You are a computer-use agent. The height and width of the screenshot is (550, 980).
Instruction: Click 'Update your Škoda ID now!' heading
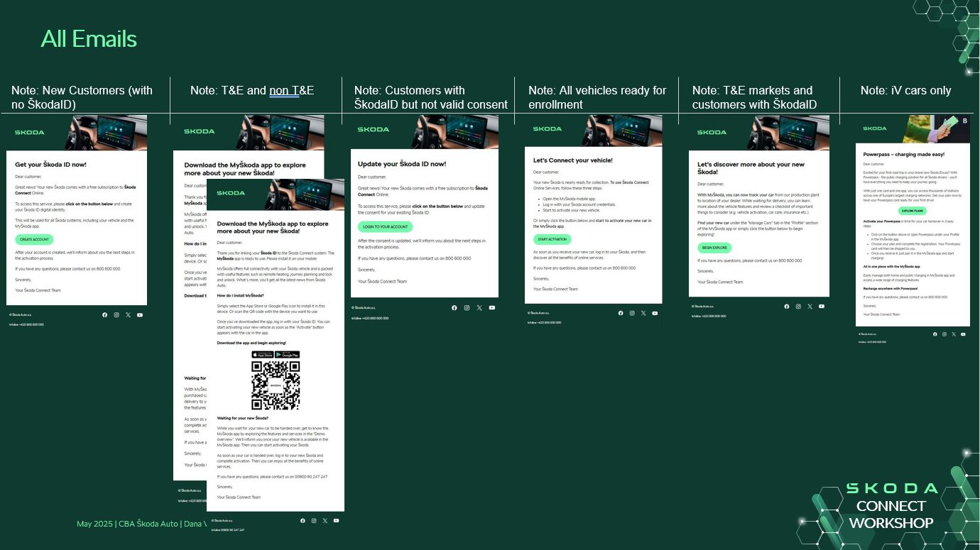click(402, 164)
